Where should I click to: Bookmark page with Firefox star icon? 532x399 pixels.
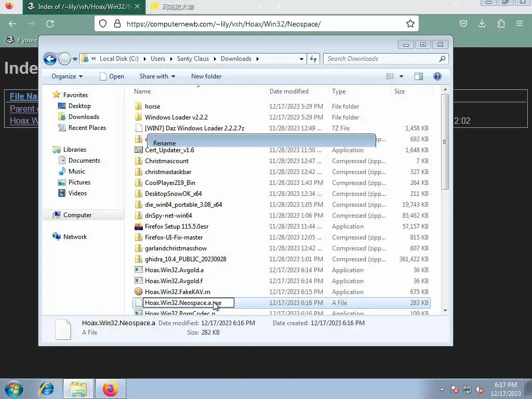(410, 24)
